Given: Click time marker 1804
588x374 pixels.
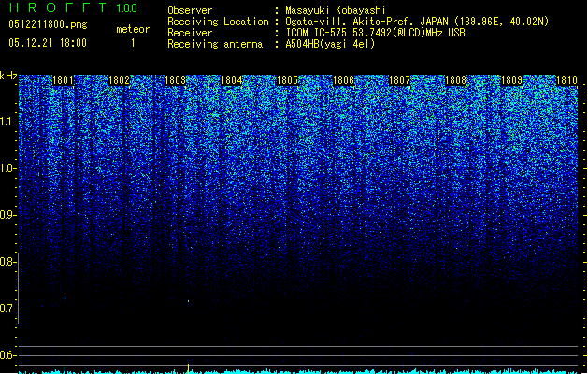Looking at the screenshot, I should coord(232,80).
